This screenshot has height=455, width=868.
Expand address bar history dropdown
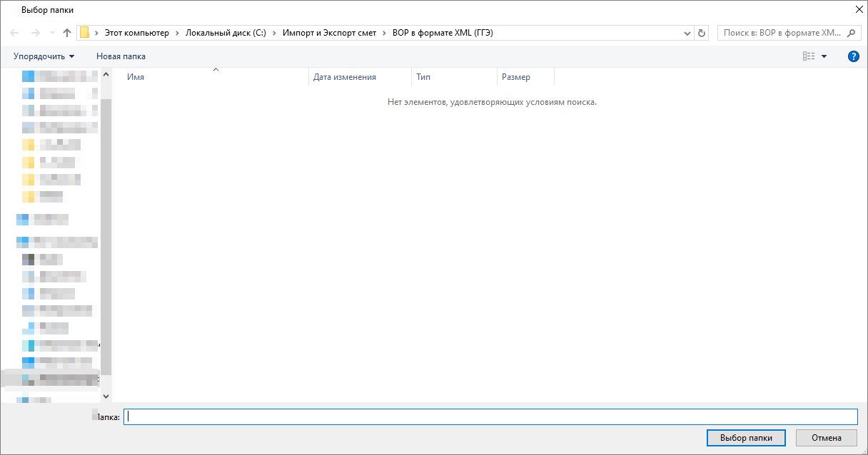[x=687, y=33]
